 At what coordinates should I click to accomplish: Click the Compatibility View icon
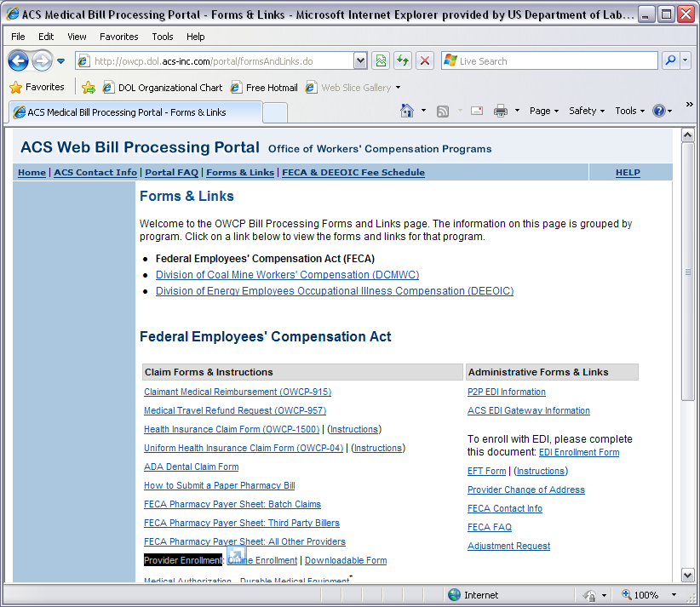pyautogui.click(x=381, y=60)
